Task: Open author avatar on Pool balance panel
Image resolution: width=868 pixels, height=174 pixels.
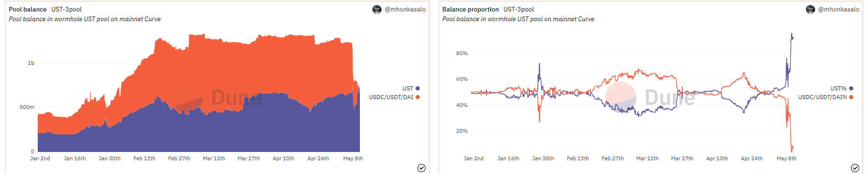Action: point(377,10)
